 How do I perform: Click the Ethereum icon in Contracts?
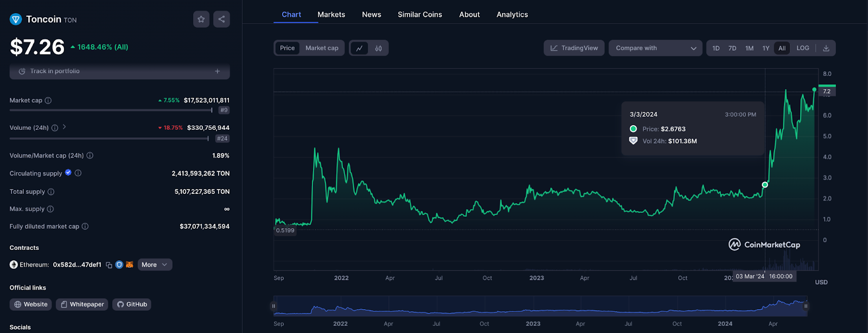tap(14, 265)
